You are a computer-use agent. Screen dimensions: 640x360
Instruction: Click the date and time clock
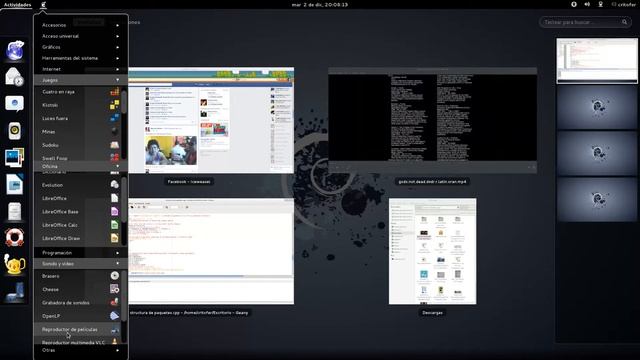[320, 4]
